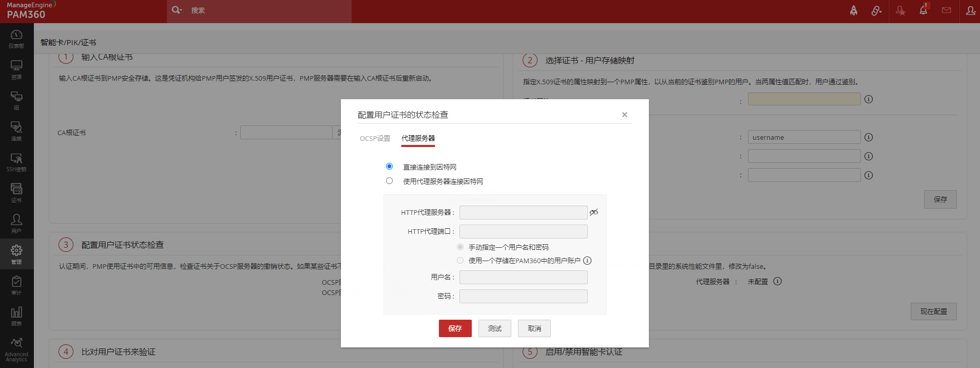Viewport: 980px width, 368px height.
Task: Focus the 密码 password field
Action: coord(523,296)
